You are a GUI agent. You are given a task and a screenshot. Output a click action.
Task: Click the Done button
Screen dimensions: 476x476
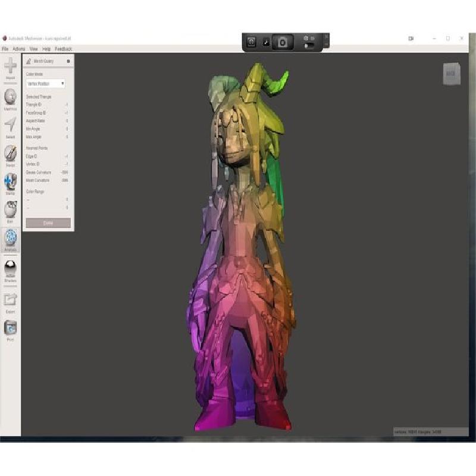pyautogui.click(x=48, y=223)
